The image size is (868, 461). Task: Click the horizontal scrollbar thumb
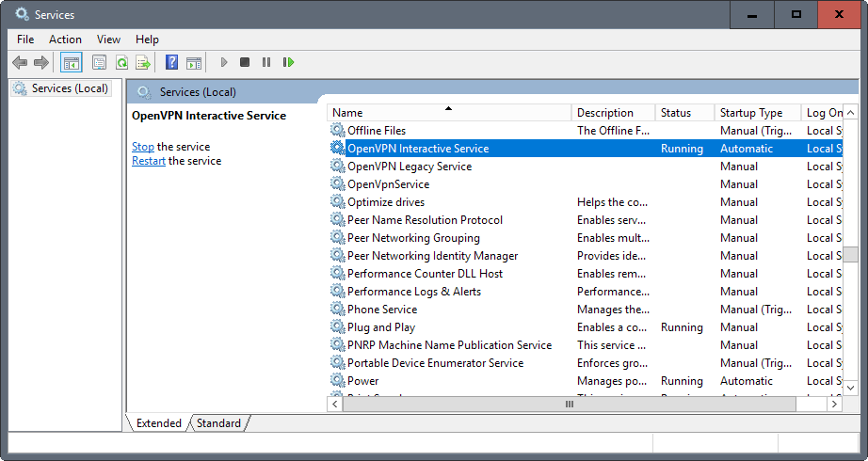click(x=569, y=405)
